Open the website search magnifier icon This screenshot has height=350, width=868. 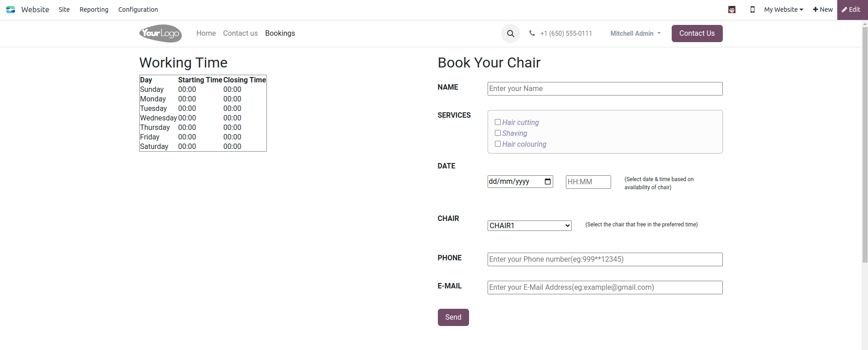tap(511, 34)
